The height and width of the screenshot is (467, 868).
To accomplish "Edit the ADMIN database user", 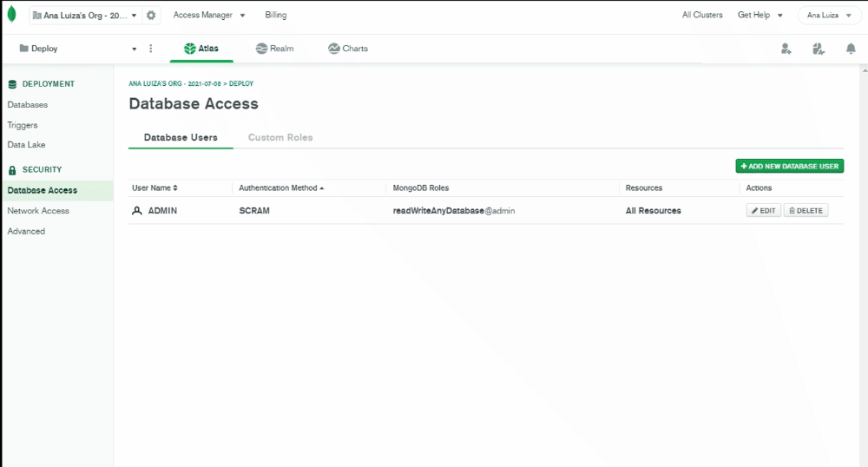I will click(x=763, y=211).
